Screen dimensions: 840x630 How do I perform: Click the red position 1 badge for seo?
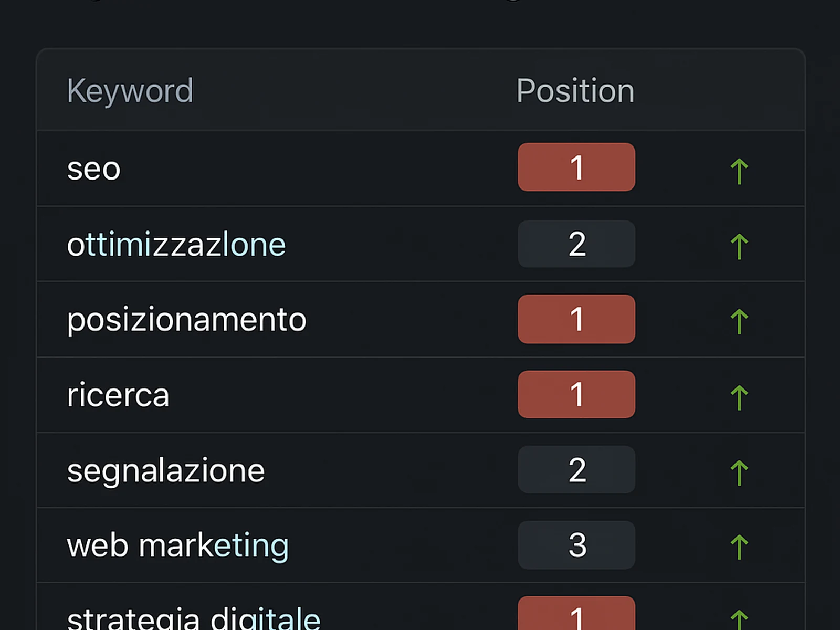pyautogui.click(x=576, y=167)
